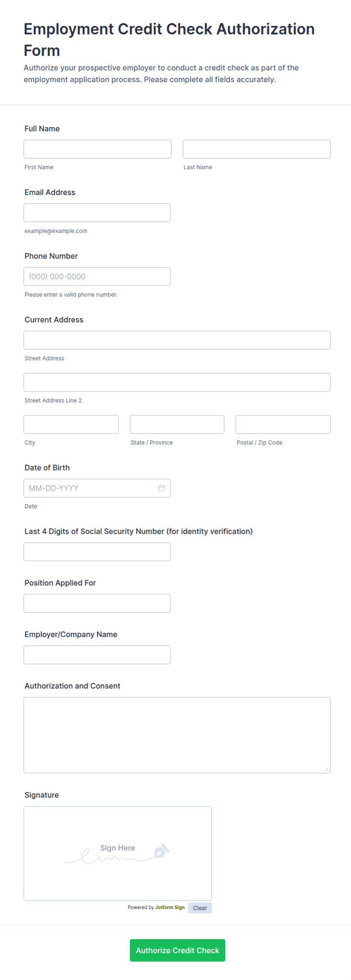Focus the Last Name field
This screenshot has height=980, width=351.
[x=256, y=149]
